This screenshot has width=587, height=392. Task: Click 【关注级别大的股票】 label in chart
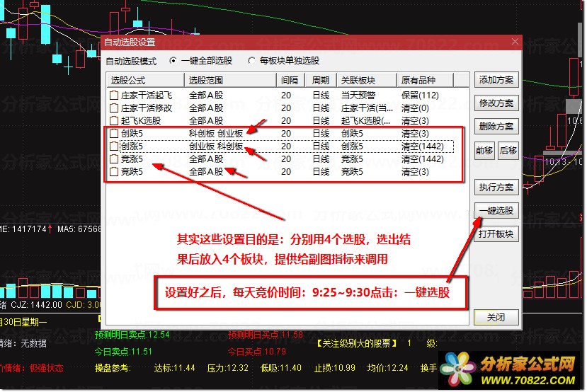(x=357, y=343)
